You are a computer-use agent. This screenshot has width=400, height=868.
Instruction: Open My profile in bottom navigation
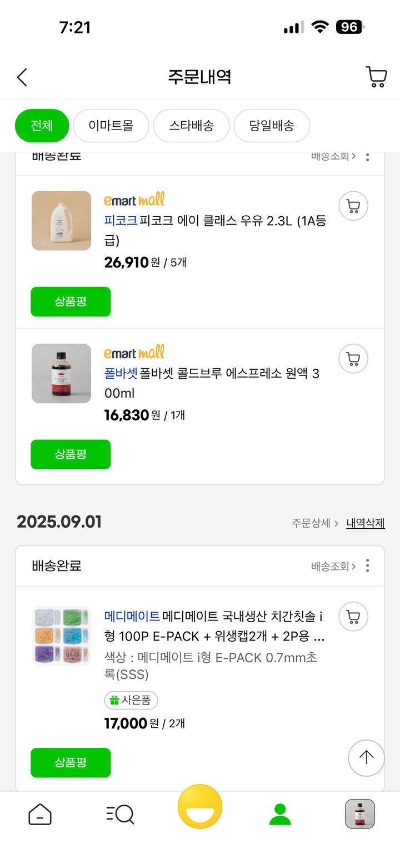(x=280, y=815)
